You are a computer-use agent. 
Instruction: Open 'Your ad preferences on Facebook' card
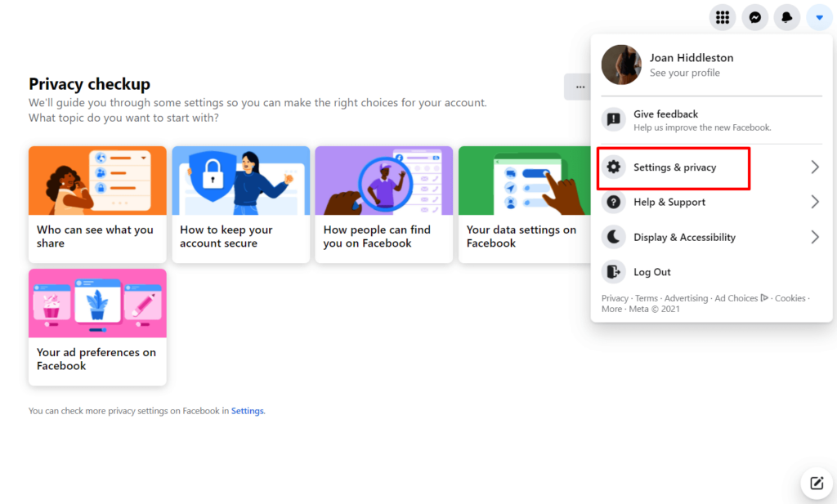point(98,327)
